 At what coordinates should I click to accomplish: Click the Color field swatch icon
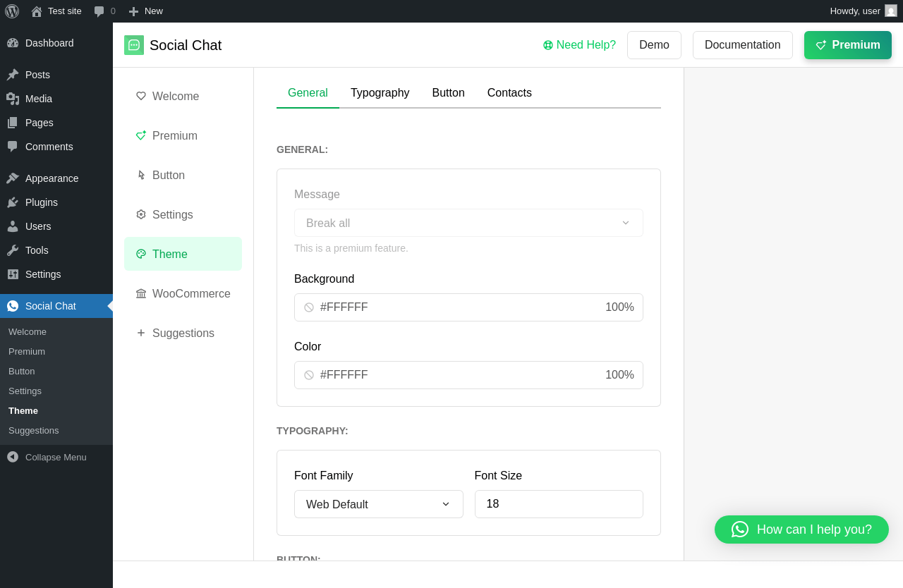309,375
